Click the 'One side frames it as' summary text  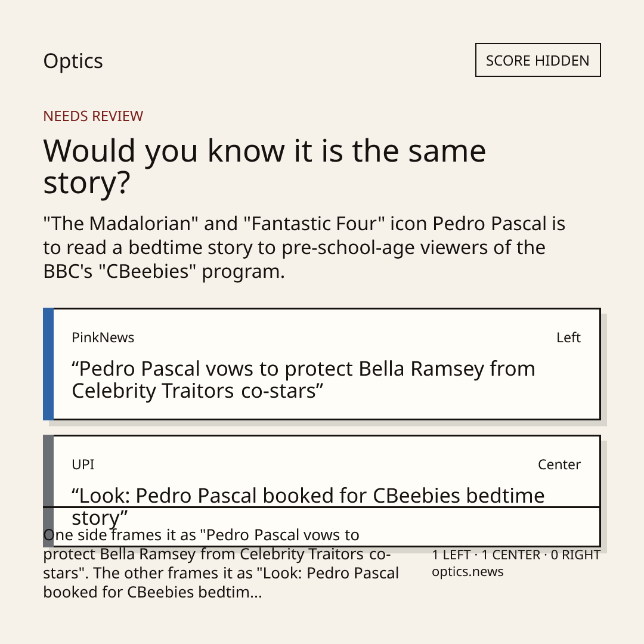tap(221, 563)
